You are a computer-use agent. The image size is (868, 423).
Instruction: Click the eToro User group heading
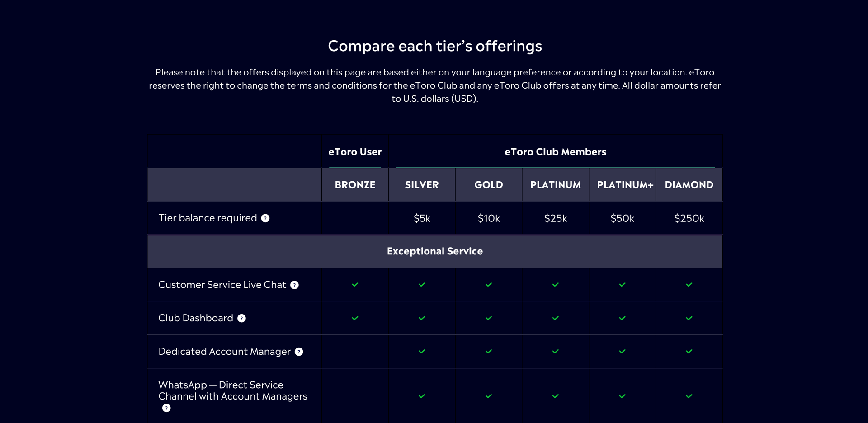[x=355, y=152]
